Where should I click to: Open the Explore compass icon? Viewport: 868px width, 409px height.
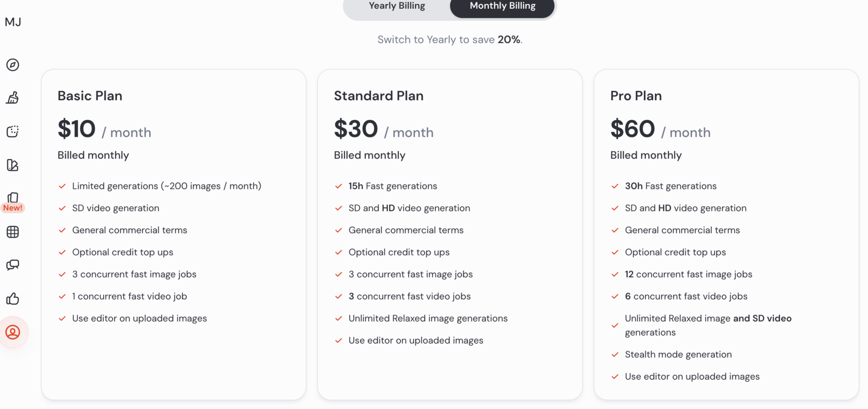13,65
